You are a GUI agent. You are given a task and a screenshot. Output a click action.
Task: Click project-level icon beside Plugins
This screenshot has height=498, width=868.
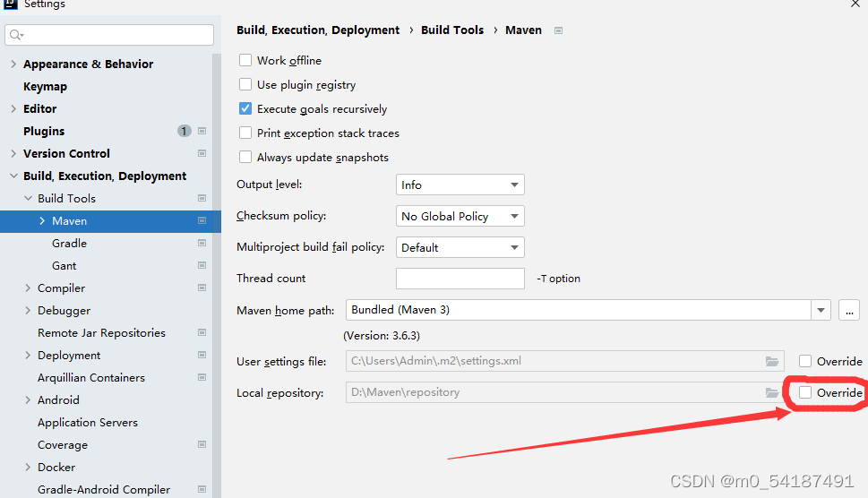[202, 131]
